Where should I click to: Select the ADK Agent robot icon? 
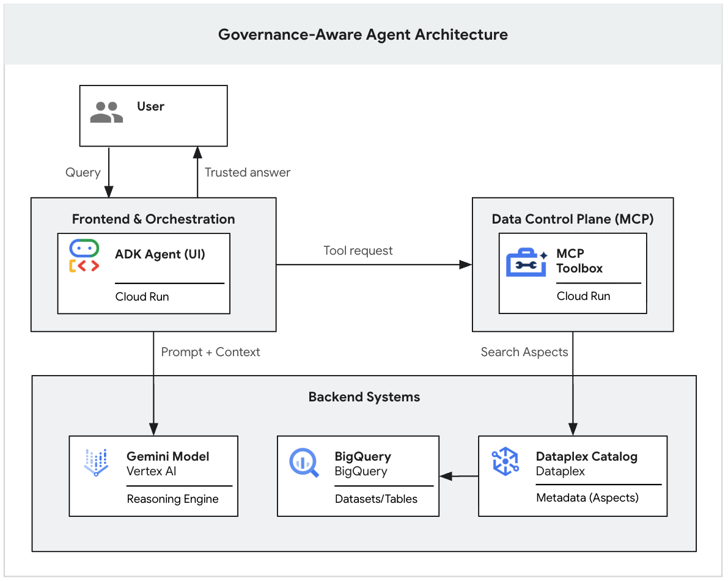(84, 256)
